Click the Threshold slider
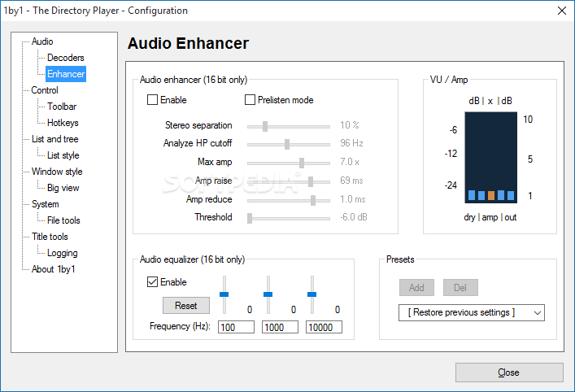The width and height of the screenshot is (575, 392). [x=289, y=218]
